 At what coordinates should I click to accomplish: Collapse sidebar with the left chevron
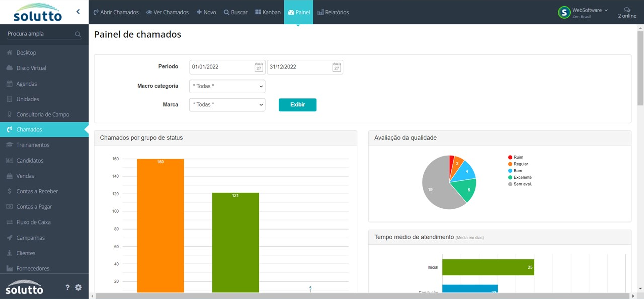click(78, 11)
